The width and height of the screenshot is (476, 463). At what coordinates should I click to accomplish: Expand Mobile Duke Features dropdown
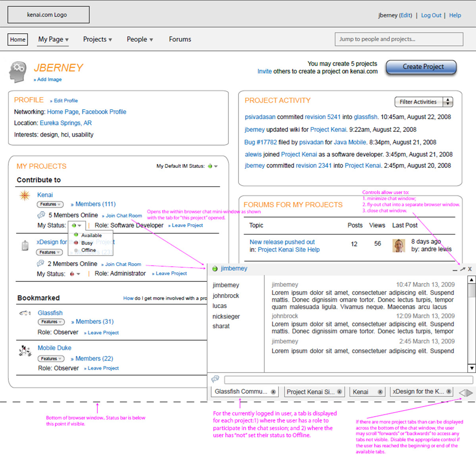click(51, 359)
